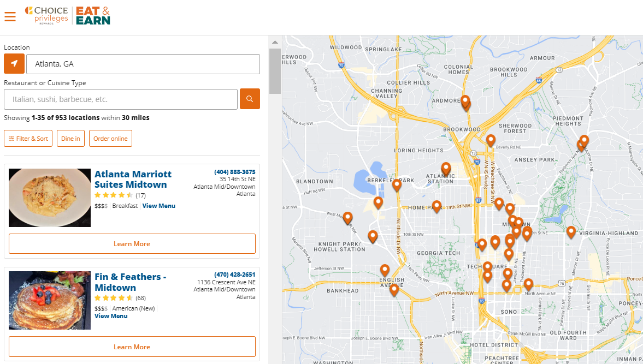
Task: Click the orange search magnifier button
Action: pyautogui.click(x=250, y=99)
